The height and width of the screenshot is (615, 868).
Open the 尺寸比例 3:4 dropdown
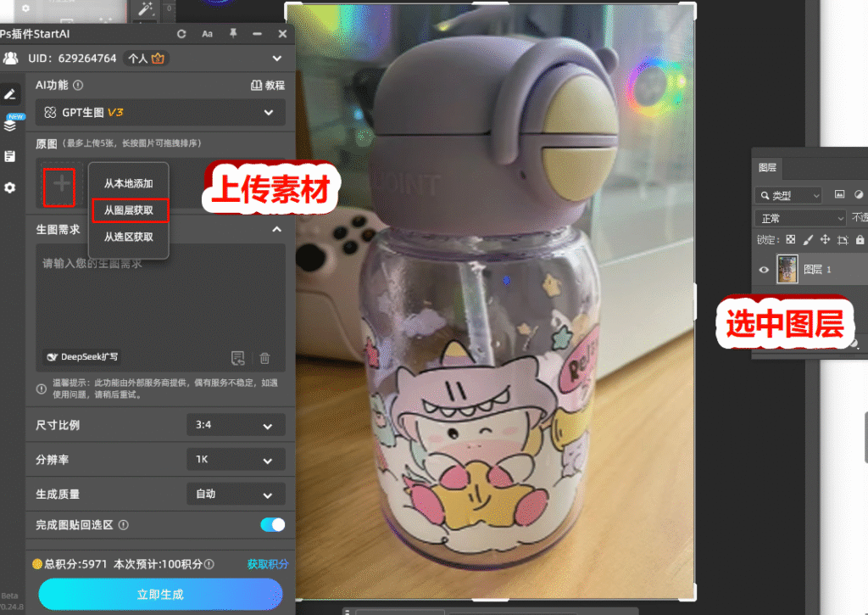pyautogui.click(x=236, y=425)
